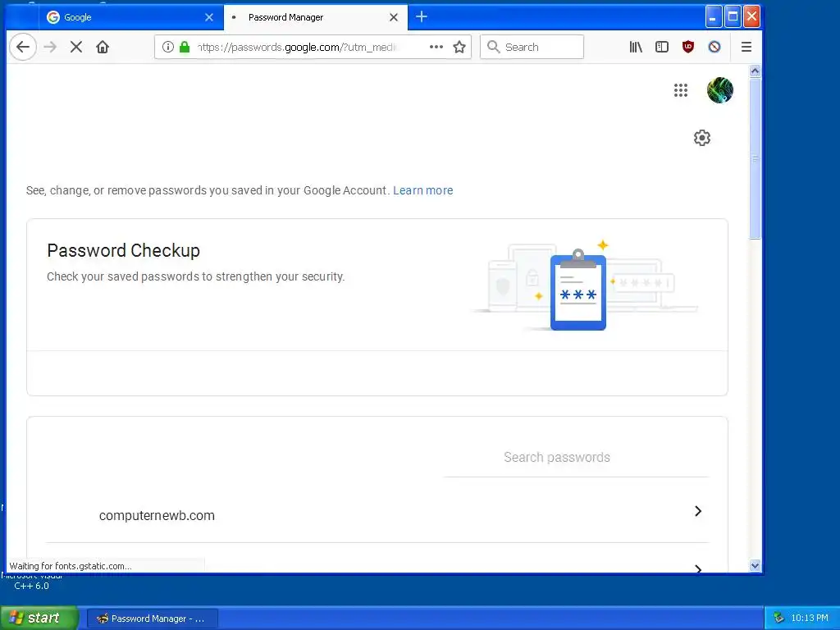Open page actions three-dot menu in address bar
This screenshot has height=630, width=840.
pyautogui.click(x=436, y=47)
